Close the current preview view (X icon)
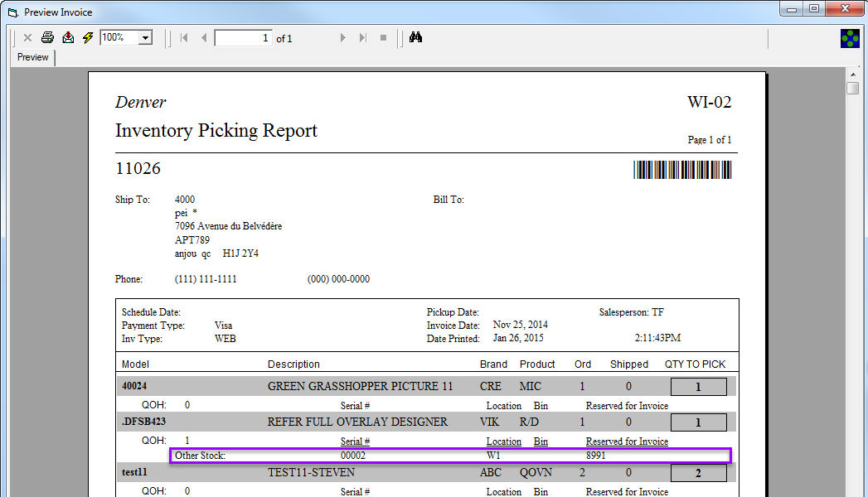Image resolution: width=868 pixels, height=497 pixels. point(27,37)
